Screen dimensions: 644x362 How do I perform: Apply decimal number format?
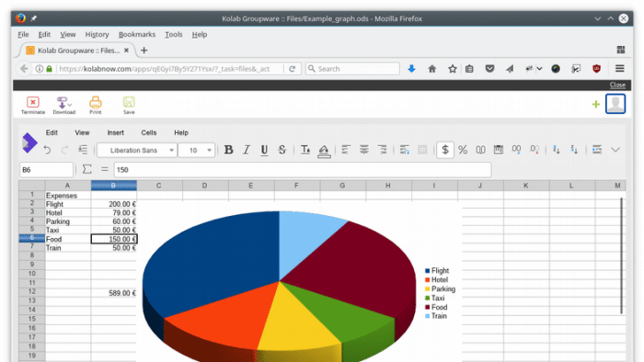480,150
